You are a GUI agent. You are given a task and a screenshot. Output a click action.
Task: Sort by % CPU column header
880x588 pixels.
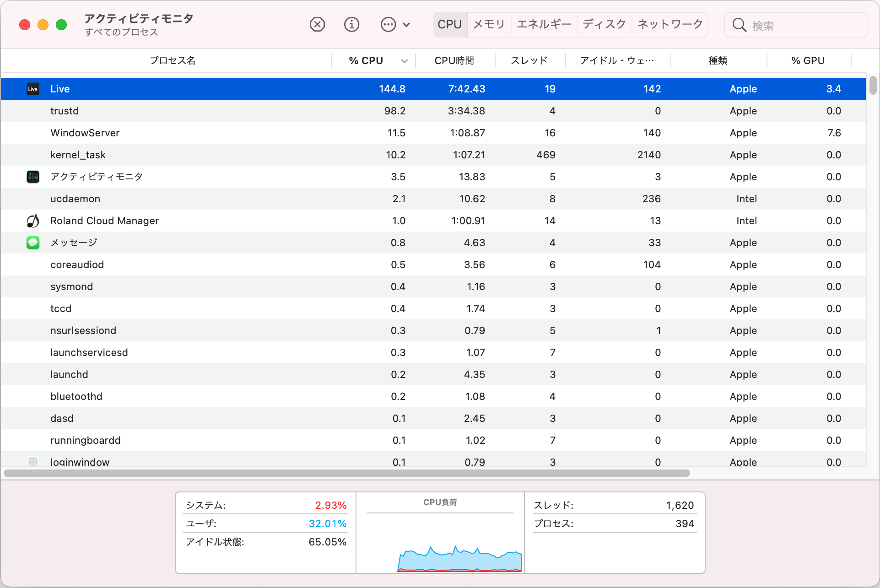(366, 60)
